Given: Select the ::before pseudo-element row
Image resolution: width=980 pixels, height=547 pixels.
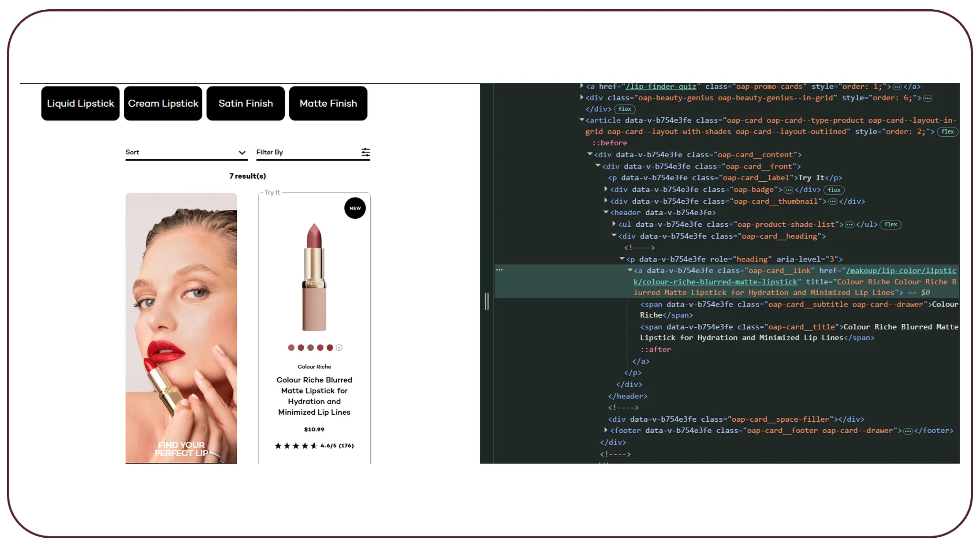Looking at the screenshot, I should coord(609,143).
